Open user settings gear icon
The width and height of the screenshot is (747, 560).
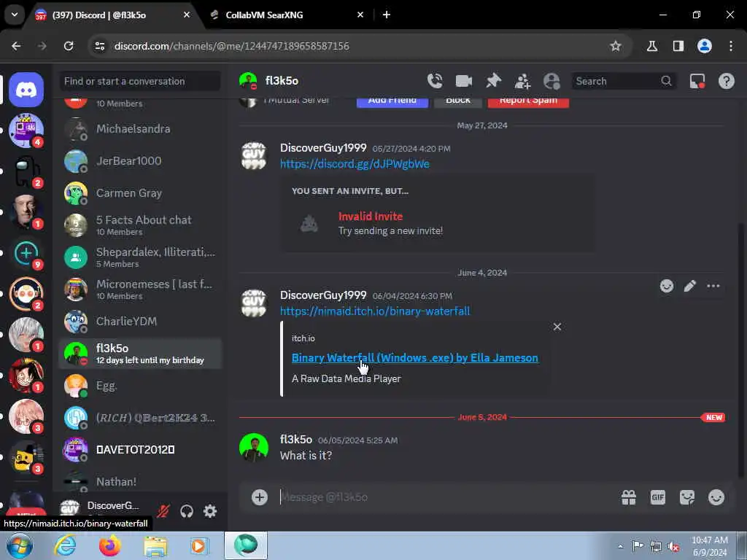pos(210,511)
